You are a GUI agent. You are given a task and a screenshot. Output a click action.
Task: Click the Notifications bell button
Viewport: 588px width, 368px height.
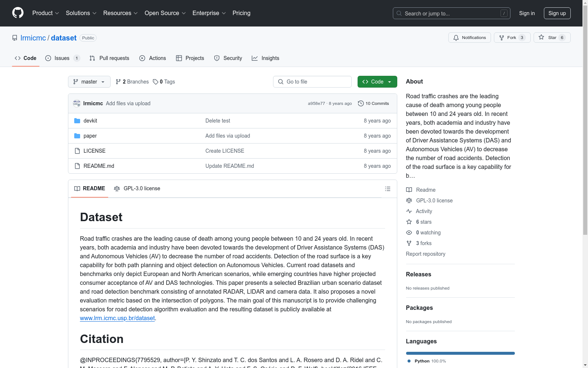point(469,38)
